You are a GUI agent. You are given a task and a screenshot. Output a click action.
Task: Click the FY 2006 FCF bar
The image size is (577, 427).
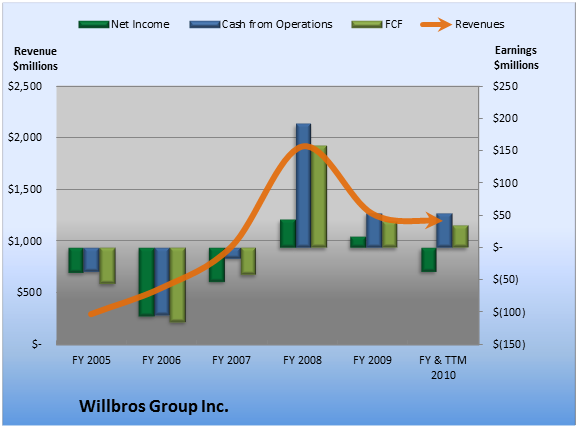coord(177,285)
